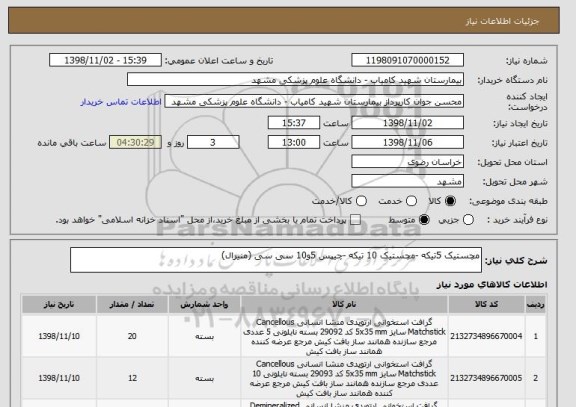This screenshot has width=576, height=407.
Task: Select the کالا/خدمت radio button
Action: click(361, 201)
